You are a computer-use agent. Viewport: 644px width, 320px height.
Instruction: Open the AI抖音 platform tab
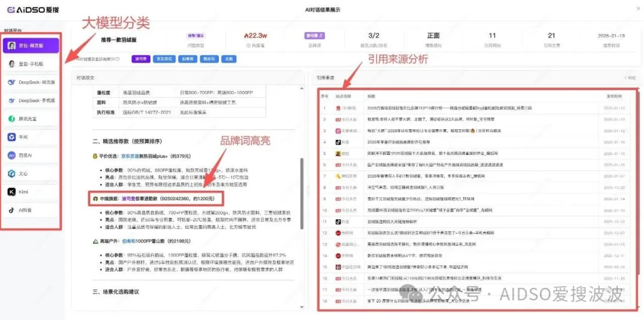pos(32,210)
